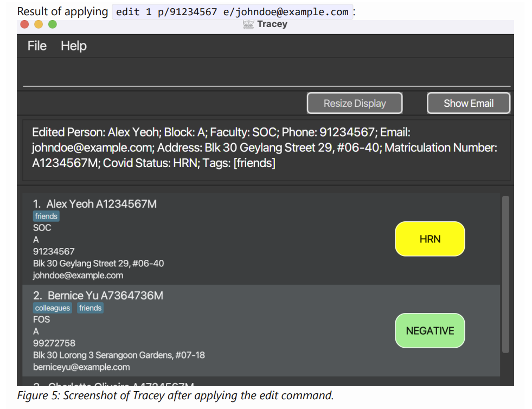
Task: Click the SOC faculty text
Action: coord(42,228)
